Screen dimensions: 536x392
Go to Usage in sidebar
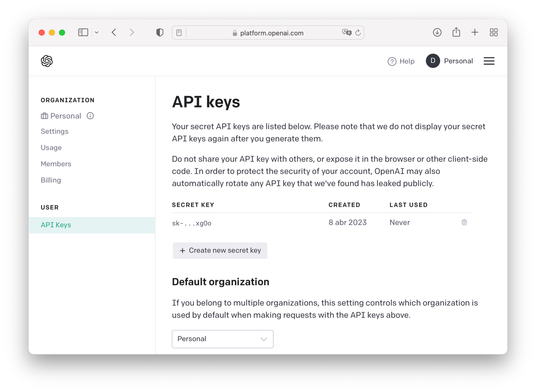51,148
